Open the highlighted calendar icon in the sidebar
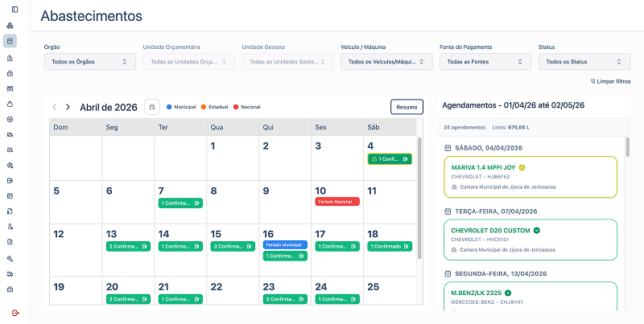Viewport: 644px width, 324px height. click(x=10, y=41)
